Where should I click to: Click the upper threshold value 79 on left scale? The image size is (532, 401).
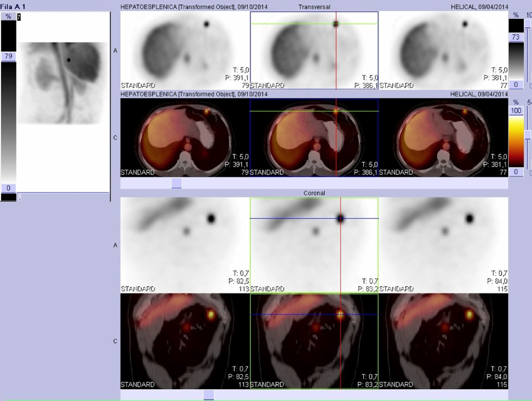pos(8,56)
